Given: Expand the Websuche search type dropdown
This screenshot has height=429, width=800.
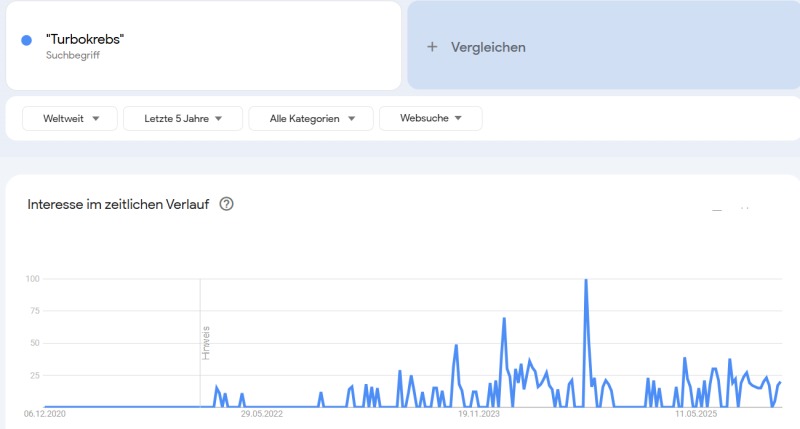Looking at the screenshot, I should [431, 118].
